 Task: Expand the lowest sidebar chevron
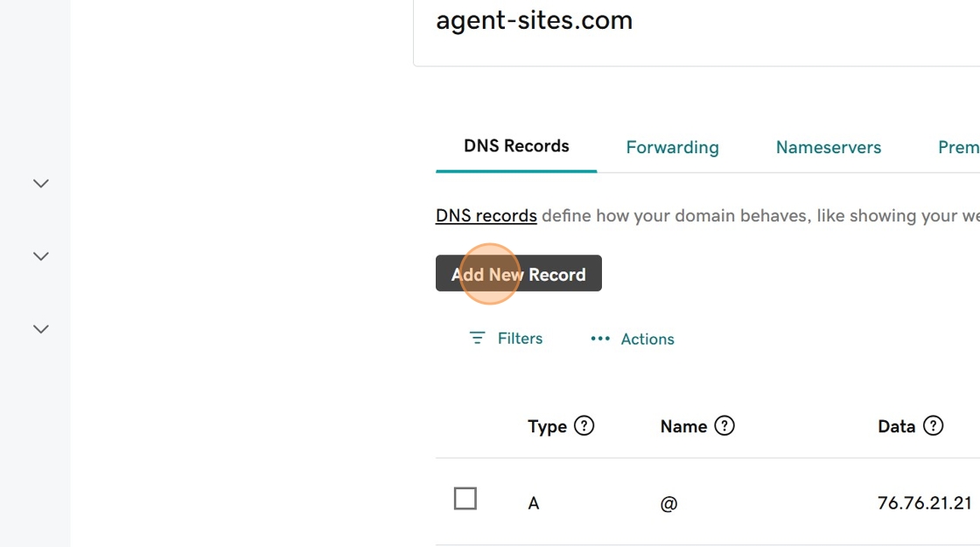(x=40, y=329)
